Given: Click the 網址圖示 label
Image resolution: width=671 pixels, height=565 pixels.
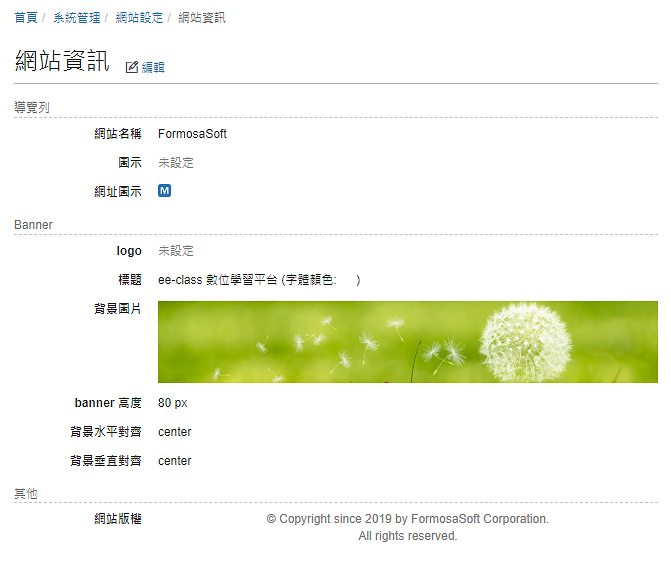Looking at the screenshot, I should (x=118, y=191).
